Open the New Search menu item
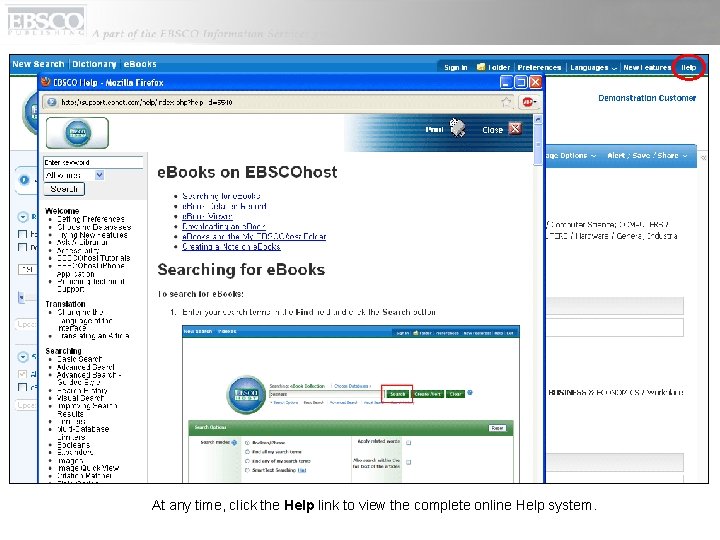The width and height of the screenshot is (720, 540). tap(38, 64)
